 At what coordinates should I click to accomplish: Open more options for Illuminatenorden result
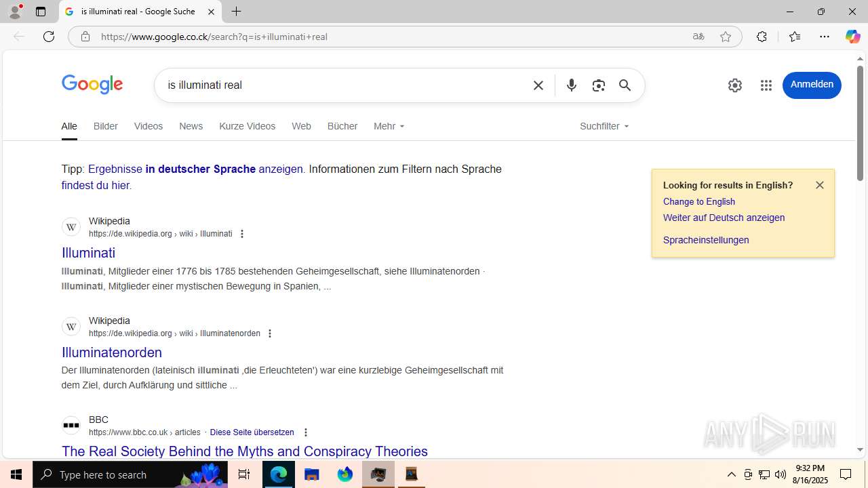coord(270,333)
